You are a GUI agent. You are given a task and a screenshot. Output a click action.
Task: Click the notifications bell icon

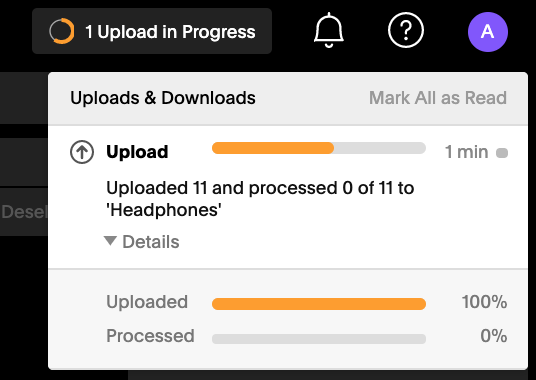click(x=329, y=30)
